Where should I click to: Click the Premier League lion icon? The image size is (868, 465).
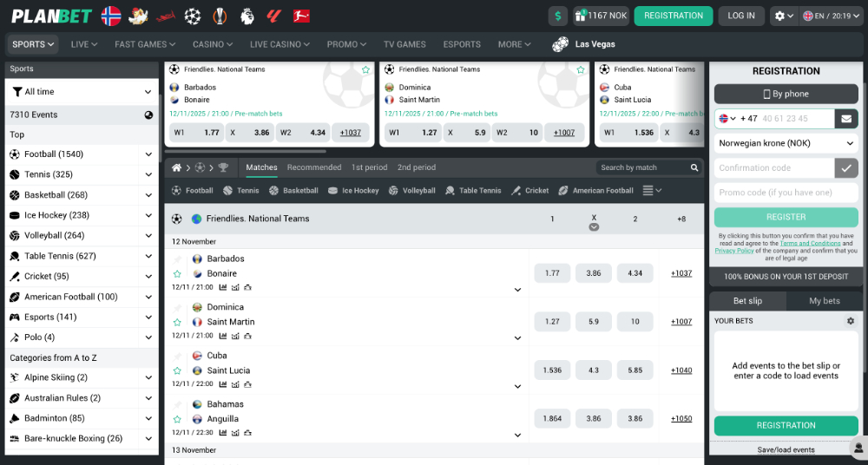(247, 16)
